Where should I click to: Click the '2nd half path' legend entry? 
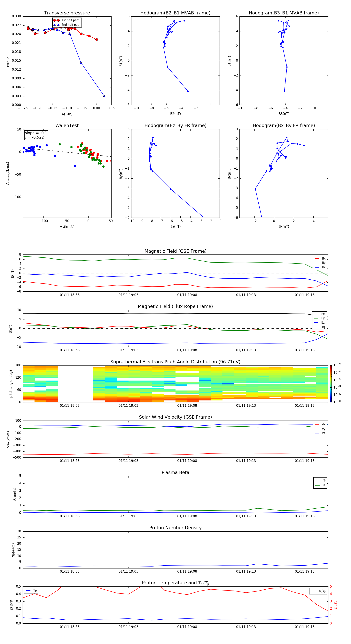click(67, 25)
